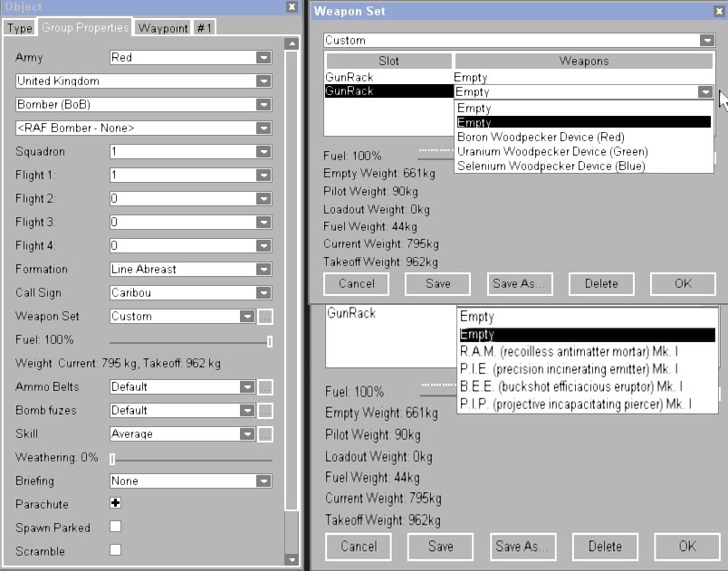Select the highlighted second GunRack row
Viewport: 728px width, 571px height.
(x=389, y=90)
